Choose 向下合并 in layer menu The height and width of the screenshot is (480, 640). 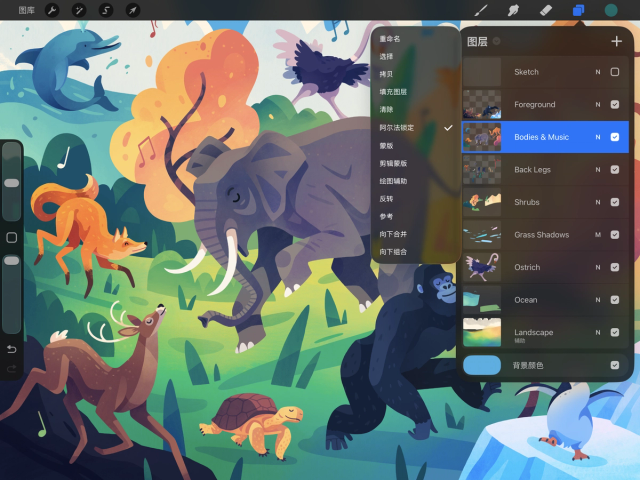[393, 234]
